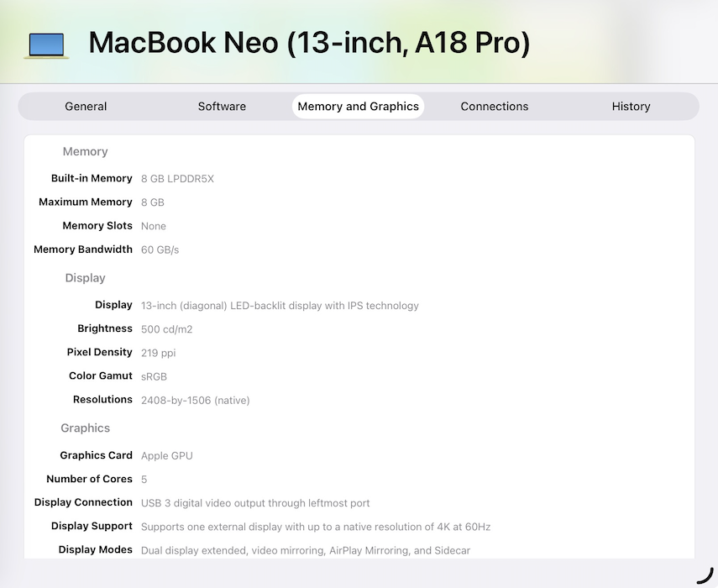
Task: Switch to the Software tab
Action: 222,106
